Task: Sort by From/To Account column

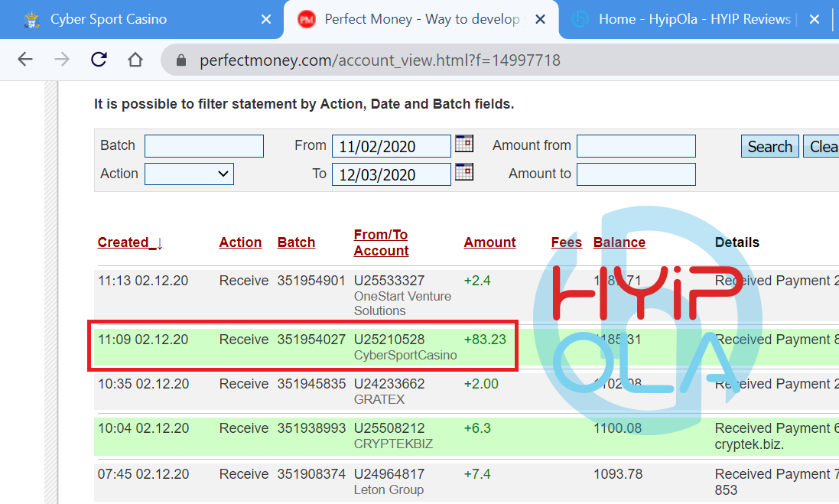Action: click(x=381, y=242)
